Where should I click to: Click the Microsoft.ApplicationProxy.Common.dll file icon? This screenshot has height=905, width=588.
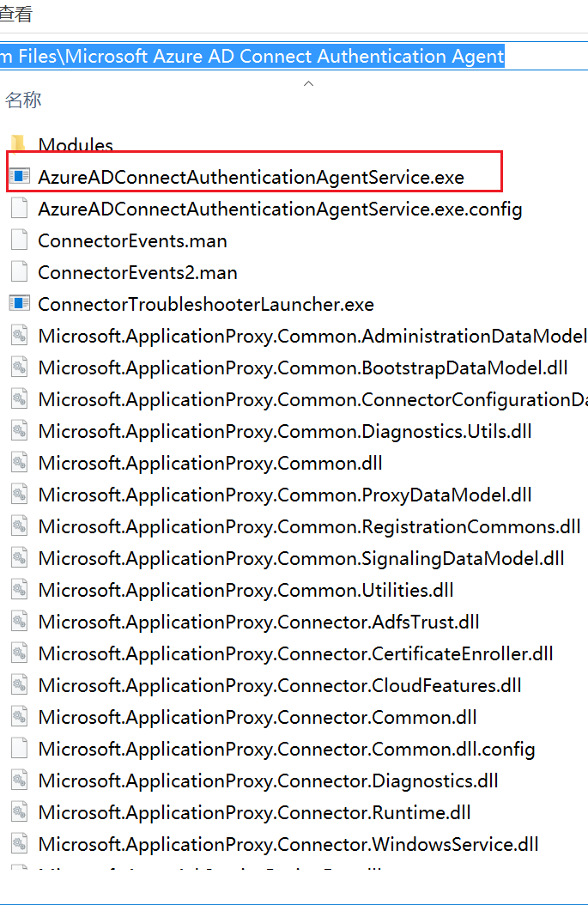point(20,462)
